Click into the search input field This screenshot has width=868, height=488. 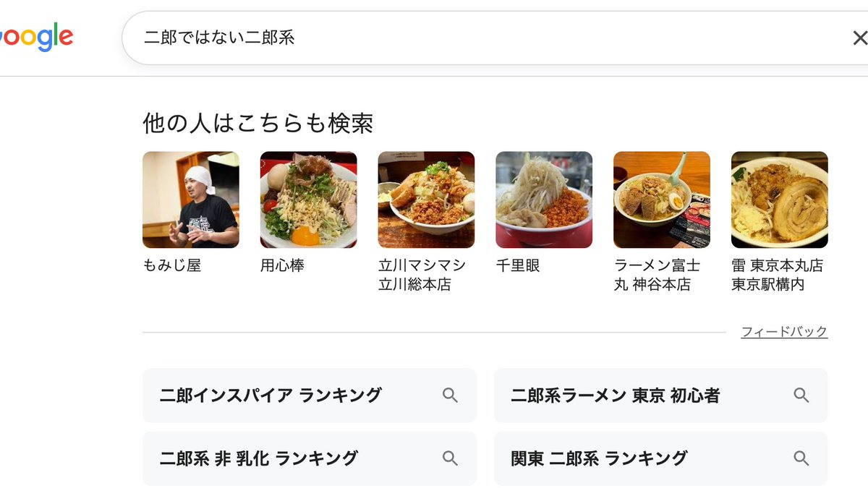pyautogui.click(x=470, y=38)
